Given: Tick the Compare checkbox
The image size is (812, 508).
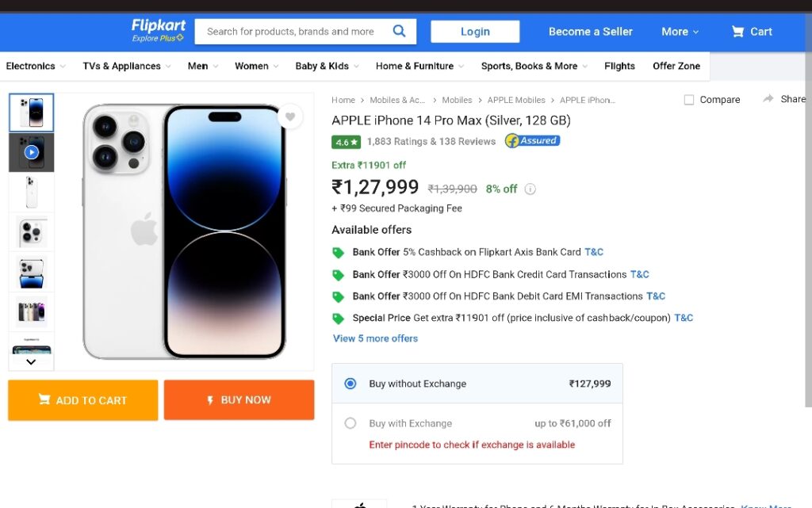Looking at the screenshot, I should 689,99.
